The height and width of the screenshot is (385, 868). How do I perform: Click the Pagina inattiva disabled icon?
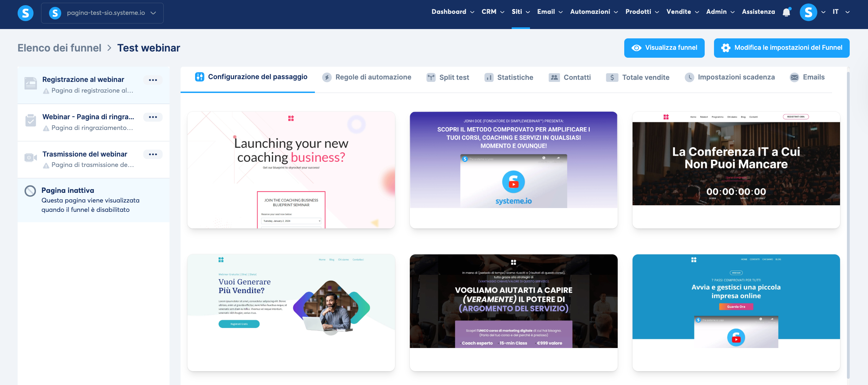tap(30, 191)
